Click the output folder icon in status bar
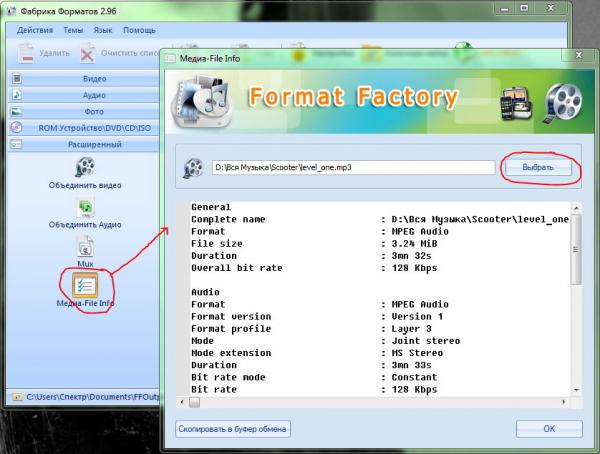This screenshot has height=454, width=600. point(17,397)
